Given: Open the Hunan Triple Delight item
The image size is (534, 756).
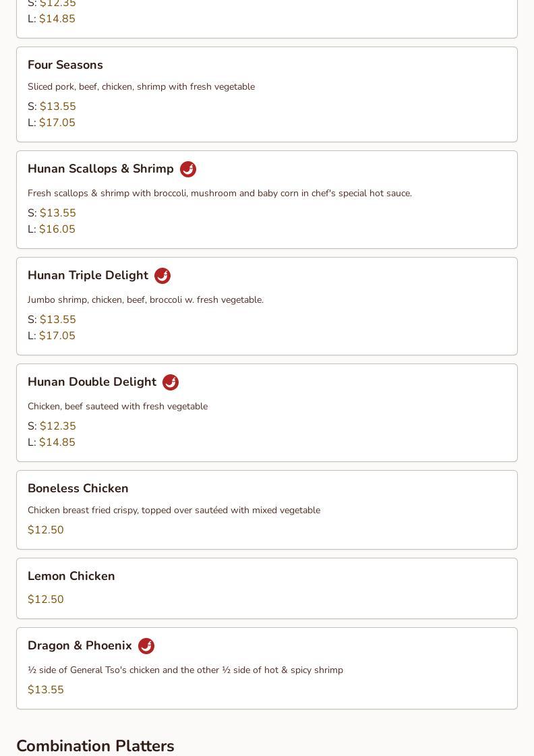Looking at the screenshot, I should pos(267,306).
